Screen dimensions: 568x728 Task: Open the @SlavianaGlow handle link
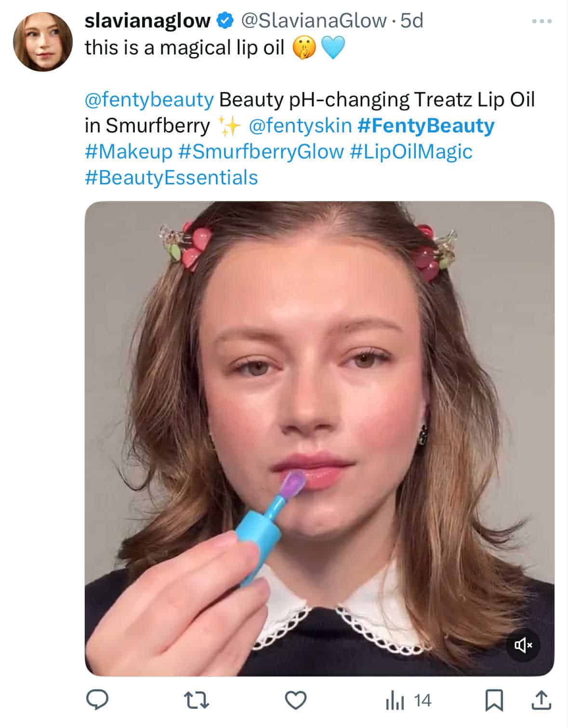coord(313,21)
